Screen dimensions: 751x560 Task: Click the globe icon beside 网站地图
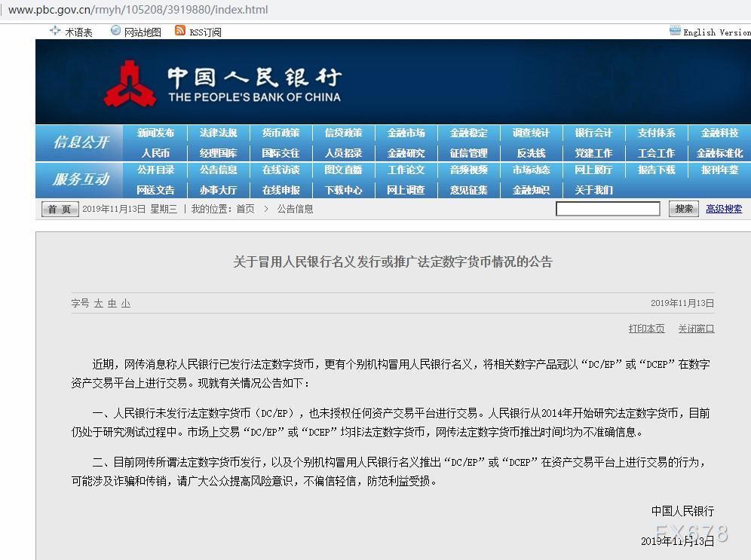tap(115, 31)
